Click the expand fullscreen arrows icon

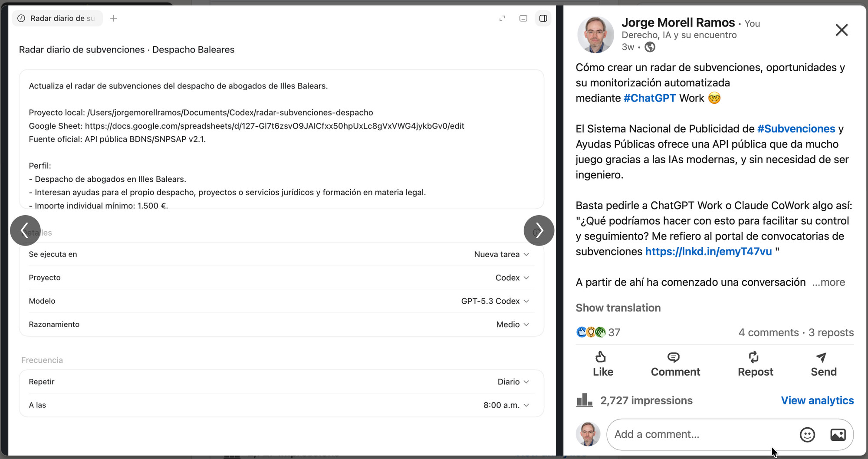click(503, 18)
